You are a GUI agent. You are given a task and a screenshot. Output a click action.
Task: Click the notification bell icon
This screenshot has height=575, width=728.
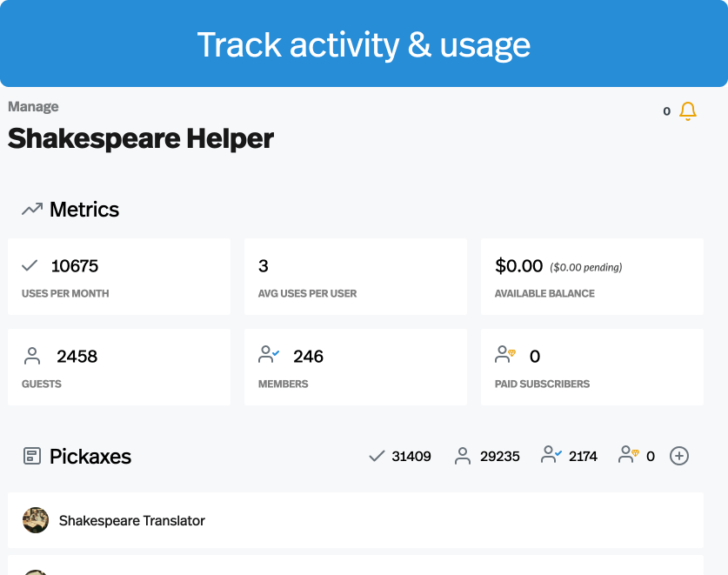point(688,111)
